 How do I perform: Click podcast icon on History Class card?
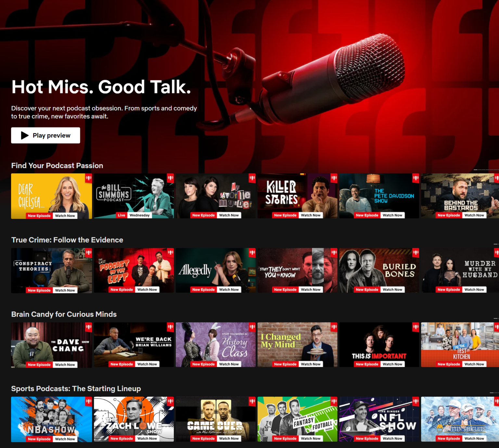[252, 326]
